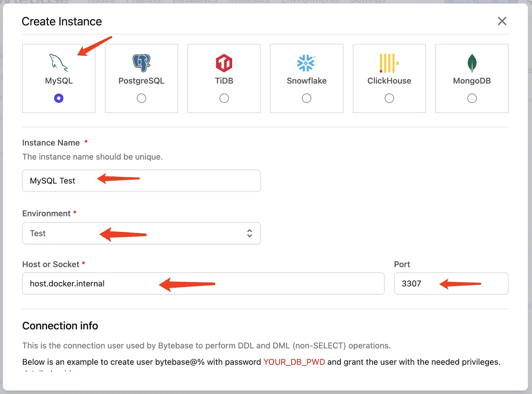This screenshot has height=394, width=532.
Task: Click the Port field label
Action: pos(402,264)
